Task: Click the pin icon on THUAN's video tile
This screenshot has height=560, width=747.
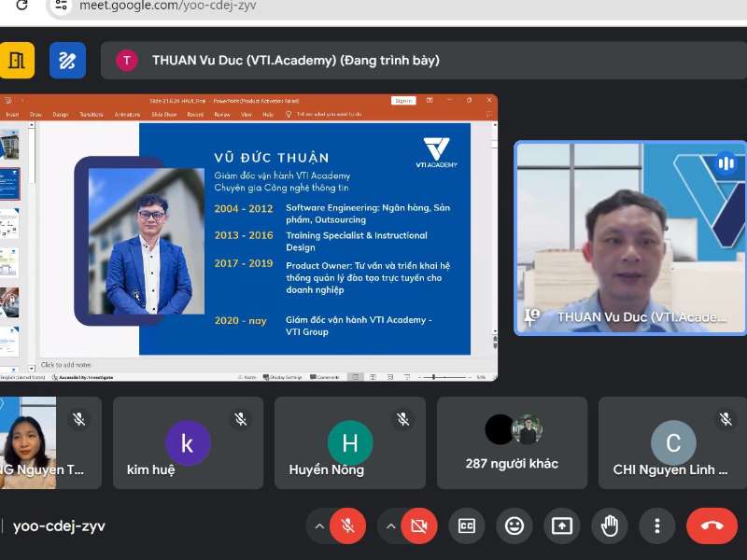Action: (x=532, y=316)
